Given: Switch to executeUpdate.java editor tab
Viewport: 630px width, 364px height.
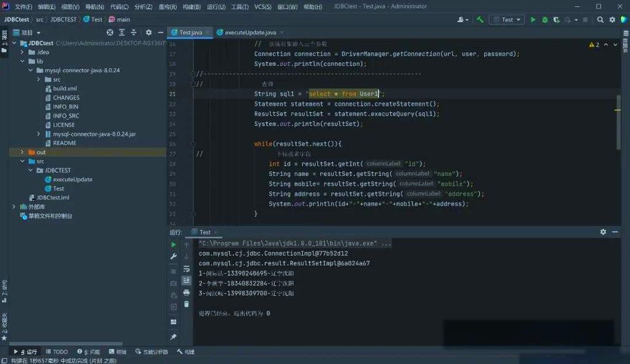Looking at the screenshot, I should [250, 33].
